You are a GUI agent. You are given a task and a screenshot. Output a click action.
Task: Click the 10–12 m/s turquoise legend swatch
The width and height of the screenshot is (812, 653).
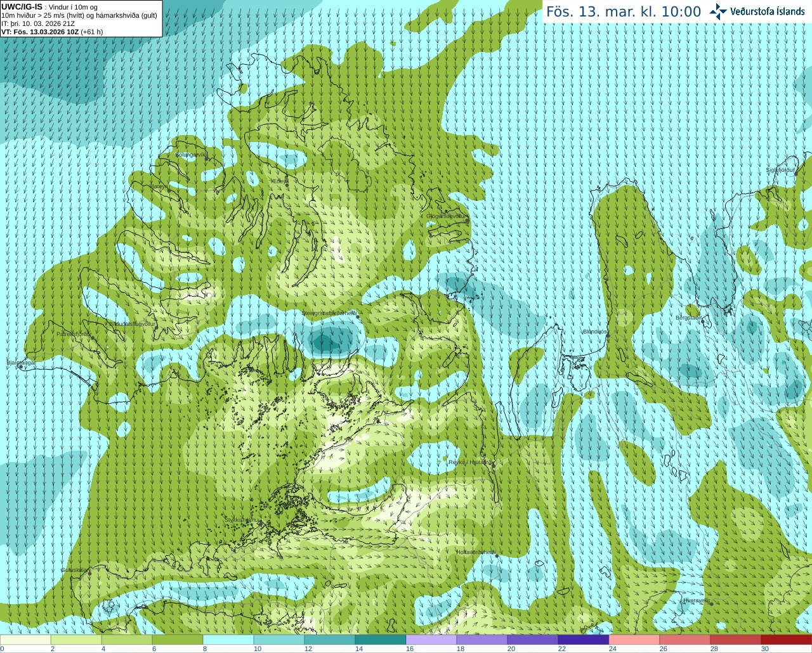tap(279, 640)
